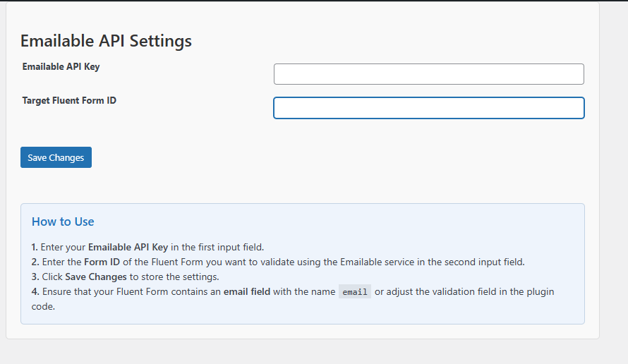
Task: Click 'in the first input field' text
Action: tap(217, 247)
